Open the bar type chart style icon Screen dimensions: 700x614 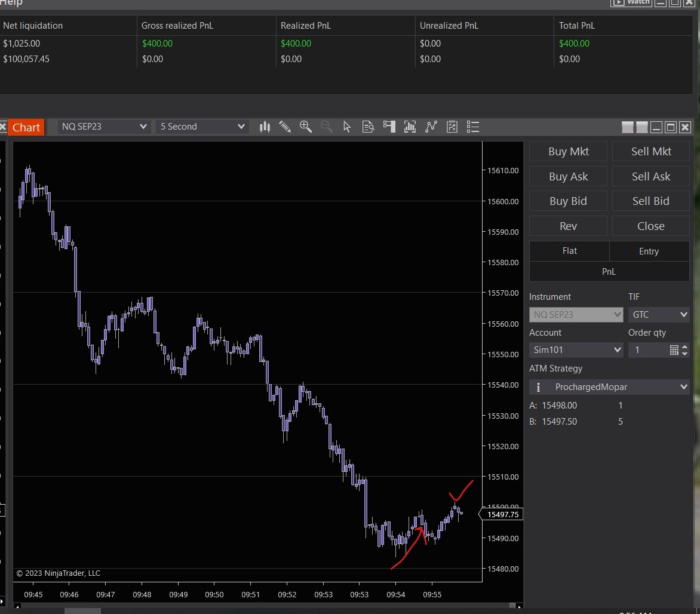265,127
